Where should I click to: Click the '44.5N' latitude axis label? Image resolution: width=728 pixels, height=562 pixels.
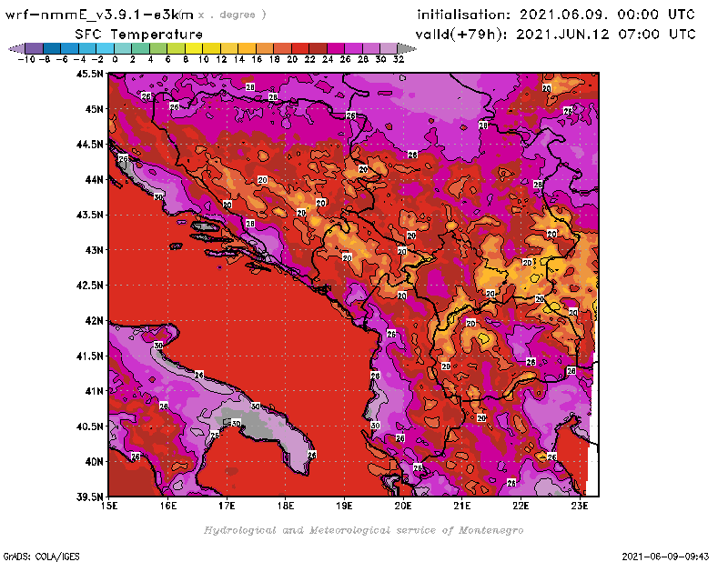[89, 145]
